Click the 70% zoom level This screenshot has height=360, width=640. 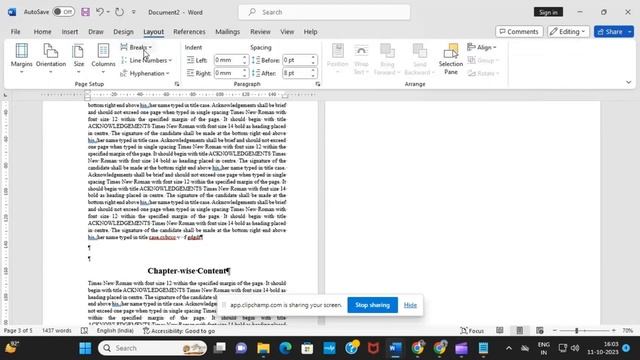(x=628, y=331)
